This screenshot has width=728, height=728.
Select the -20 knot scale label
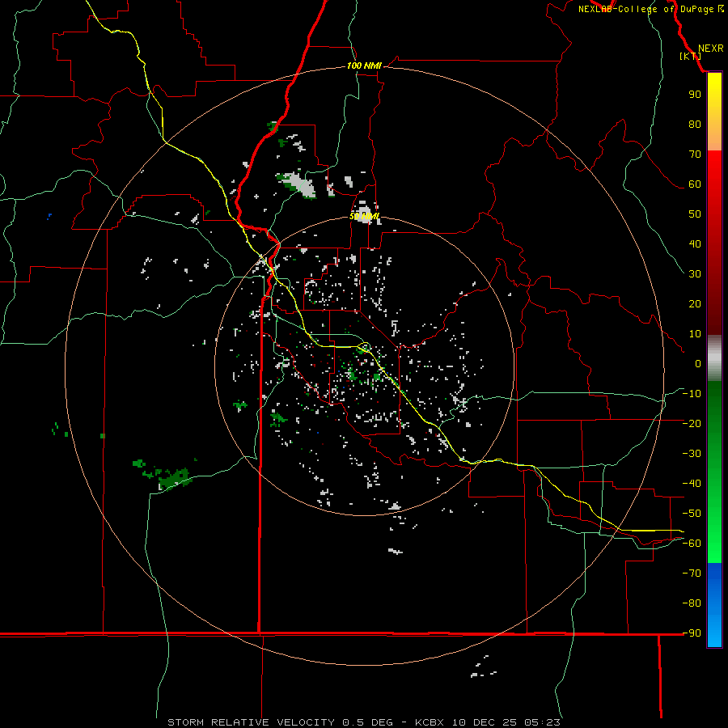[692, 423]
